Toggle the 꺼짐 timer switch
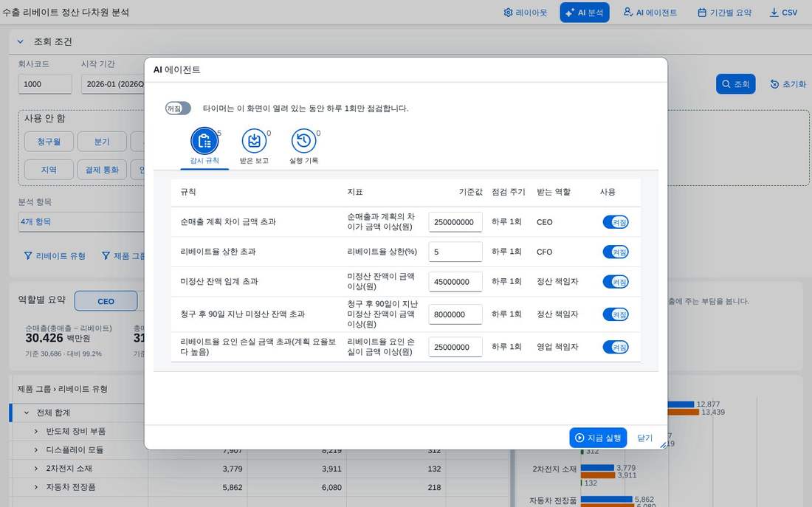The image size is (812, 507). (x=178, y=108)
